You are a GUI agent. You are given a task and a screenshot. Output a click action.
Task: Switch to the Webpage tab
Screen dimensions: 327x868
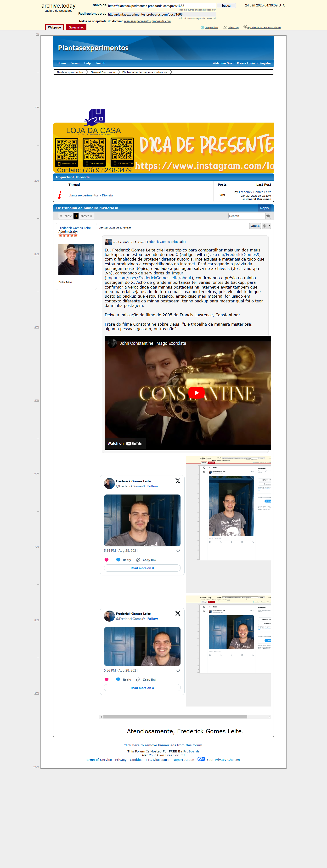(54, 27)
